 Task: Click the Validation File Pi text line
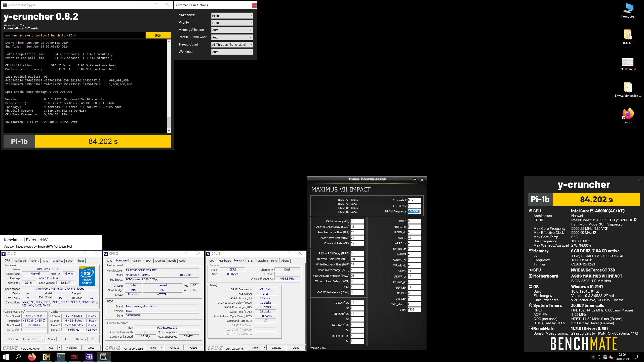tap(41, 122)
